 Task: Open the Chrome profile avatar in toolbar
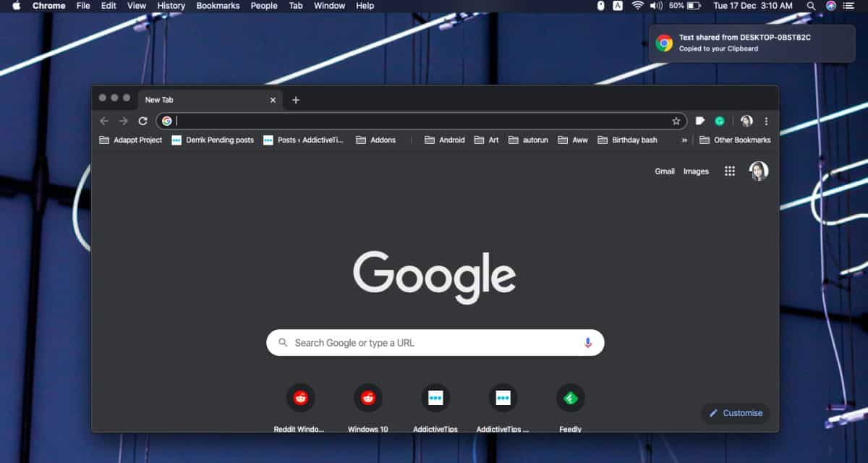746,121
